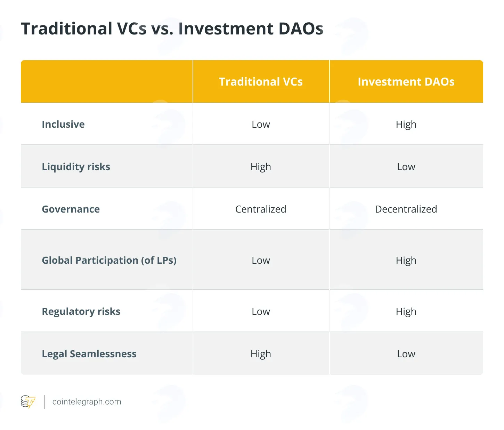The width and height of the screenshot is (504, 430).
Task: Select Low under Investment DAOs for Legal Seamlessness
Action: click(406, 354)
